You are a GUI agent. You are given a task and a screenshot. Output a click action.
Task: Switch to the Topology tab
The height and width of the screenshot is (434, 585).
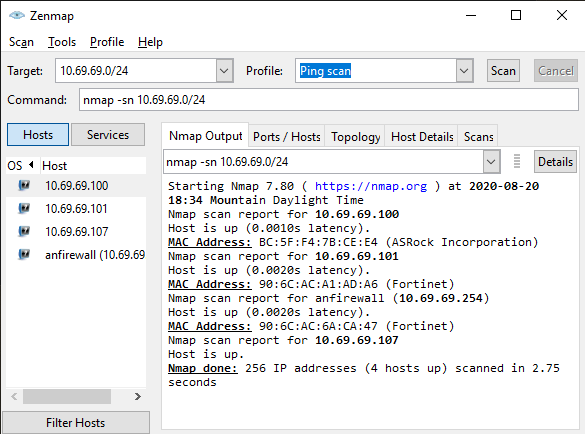click(x=356, y=137)
